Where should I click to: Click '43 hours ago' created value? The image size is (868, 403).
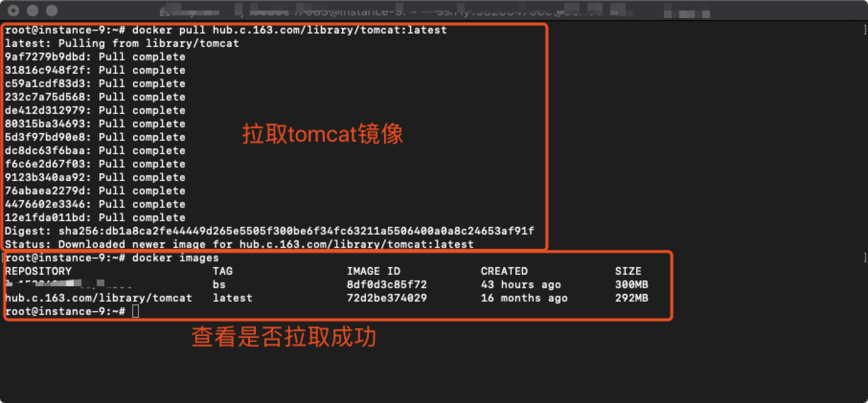click(521, 285)
